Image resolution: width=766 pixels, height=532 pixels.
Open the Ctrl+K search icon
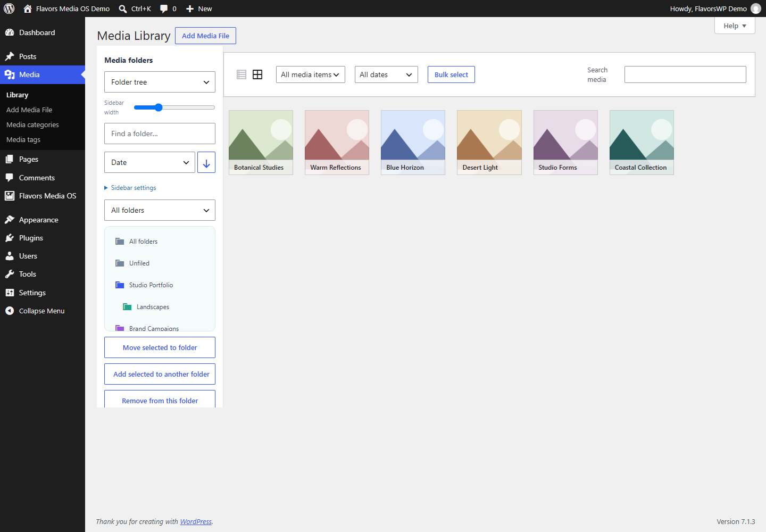[123, 9]
